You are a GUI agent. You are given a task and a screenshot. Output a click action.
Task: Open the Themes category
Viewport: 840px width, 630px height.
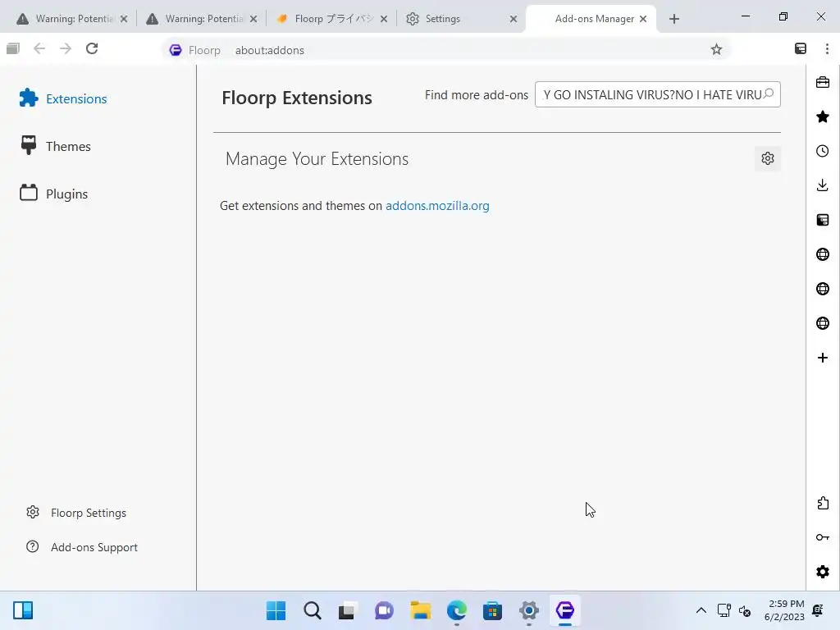(x=55, y=146)
